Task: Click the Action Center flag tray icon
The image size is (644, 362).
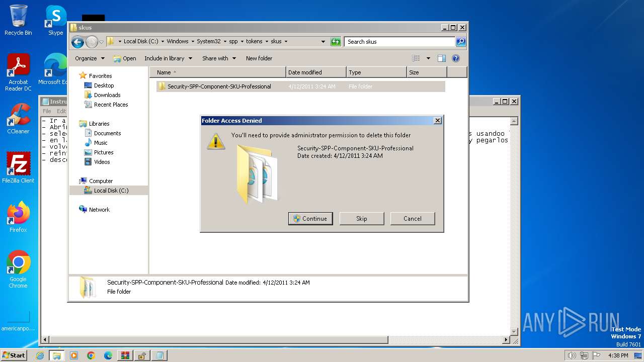Action: 596,355
